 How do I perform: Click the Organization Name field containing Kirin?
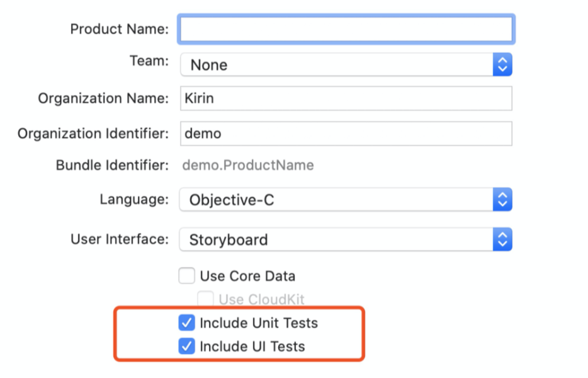tap(346, 99)
